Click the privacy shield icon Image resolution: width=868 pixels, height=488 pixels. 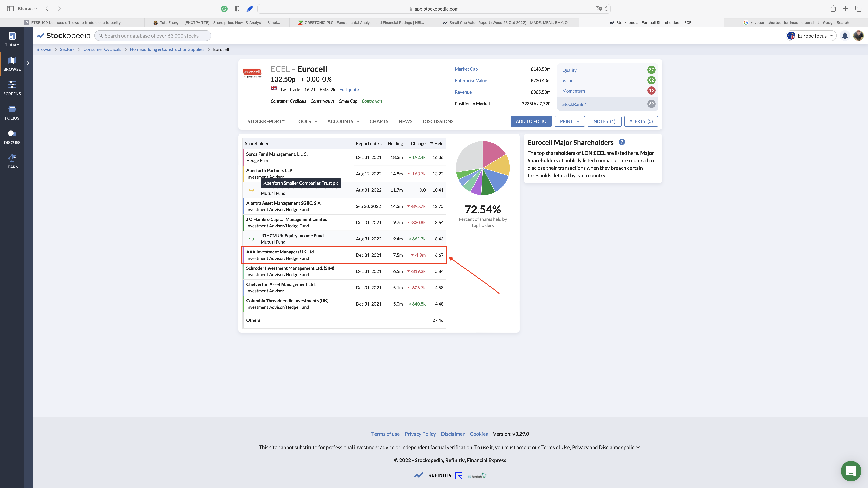237,9
